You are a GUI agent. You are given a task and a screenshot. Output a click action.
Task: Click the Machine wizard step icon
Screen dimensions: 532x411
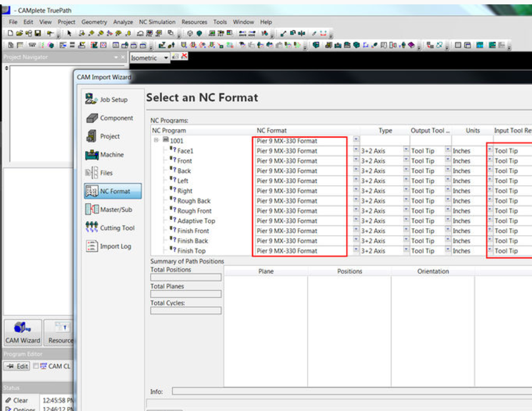coord(92,155)
